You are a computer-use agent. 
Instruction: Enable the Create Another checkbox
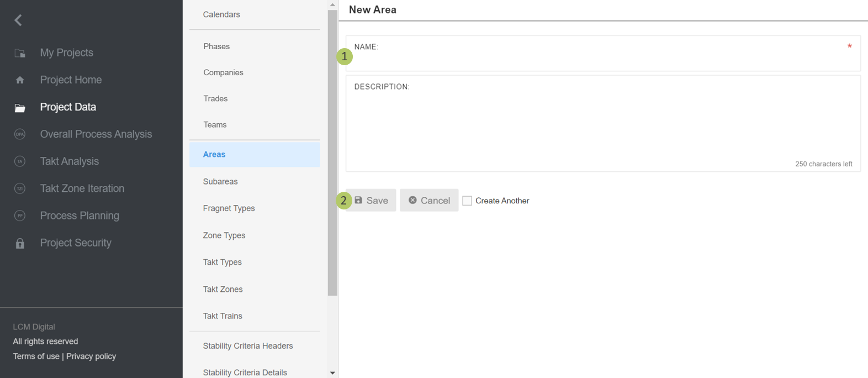(x=467, y=201)
